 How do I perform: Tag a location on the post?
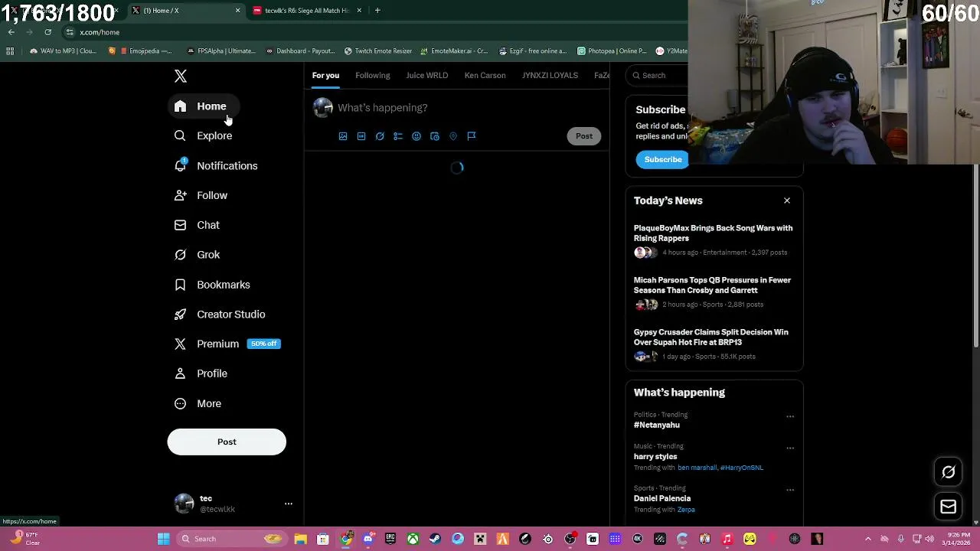click(453, 136)
